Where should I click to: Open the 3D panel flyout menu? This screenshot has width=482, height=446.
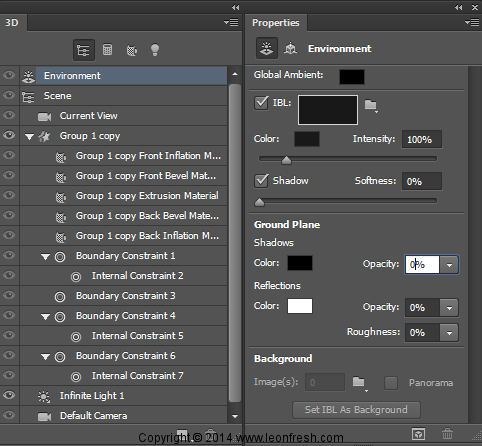tap(231, 22)
